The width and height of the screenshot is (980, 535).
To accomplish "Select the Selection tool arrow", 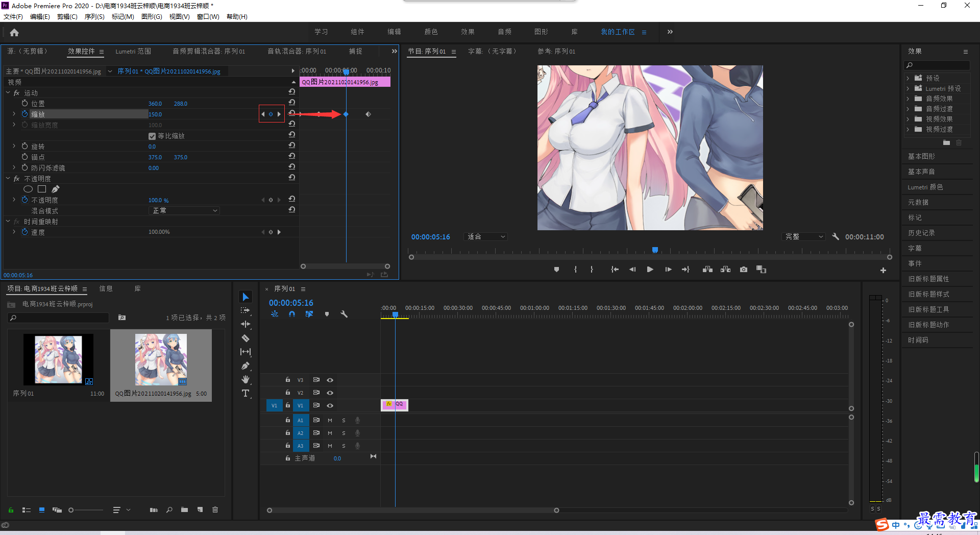I will pyautogui.click(x=246, y=297).
